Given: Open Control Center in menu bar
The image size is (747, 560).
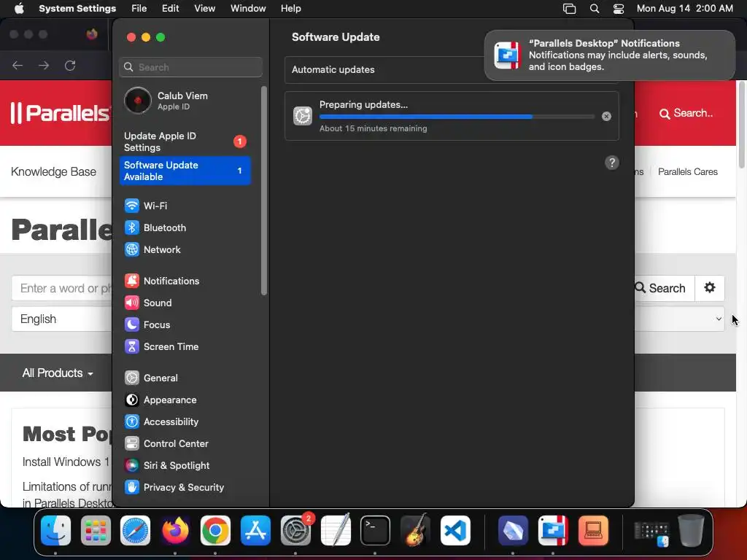Looking at the screenshot, I should tap(619, 9).
